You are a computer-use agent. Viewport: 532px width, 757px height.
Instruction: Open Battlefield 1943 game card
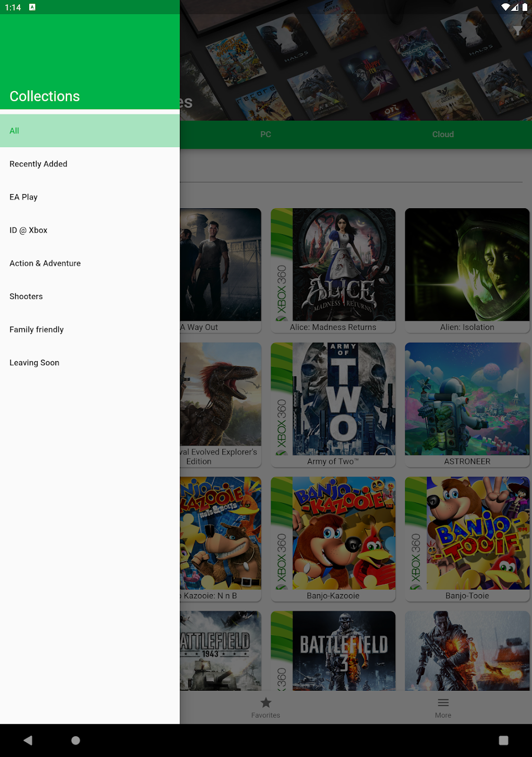tap(221, 651)
